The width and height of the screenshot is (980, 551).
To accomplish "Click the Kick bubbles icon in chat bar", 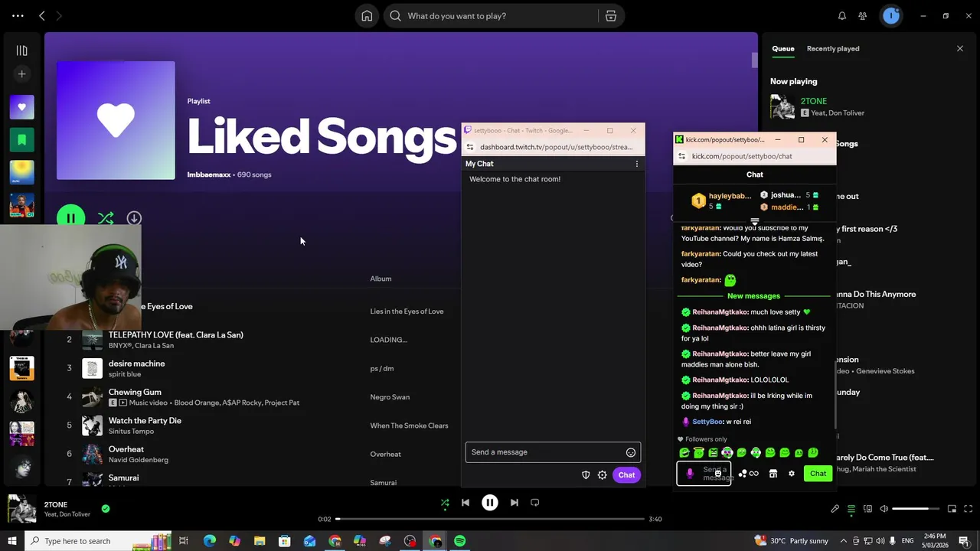I will click(x=743, y=474).
